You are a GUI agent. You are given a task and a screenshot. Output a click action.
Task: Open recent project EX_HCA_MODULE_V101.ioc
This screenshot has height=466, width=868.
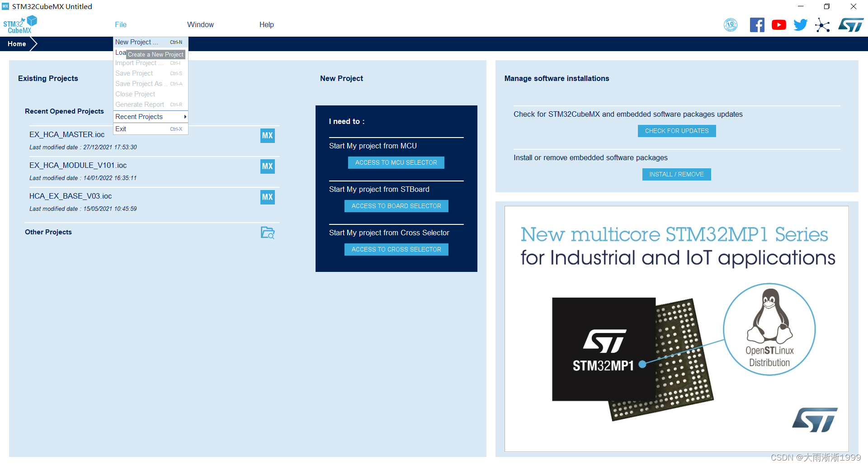pos(78,165)
